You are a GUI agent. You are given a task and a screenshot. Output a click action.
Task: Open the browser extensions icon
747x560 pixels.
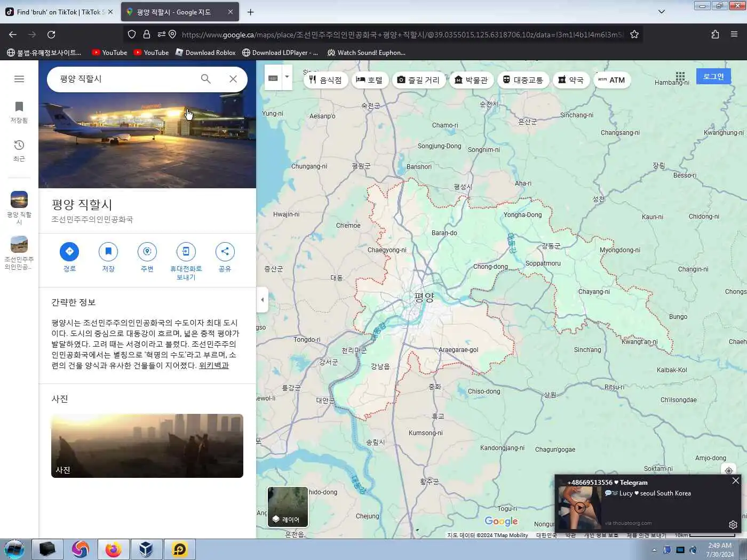coord(715,34)
